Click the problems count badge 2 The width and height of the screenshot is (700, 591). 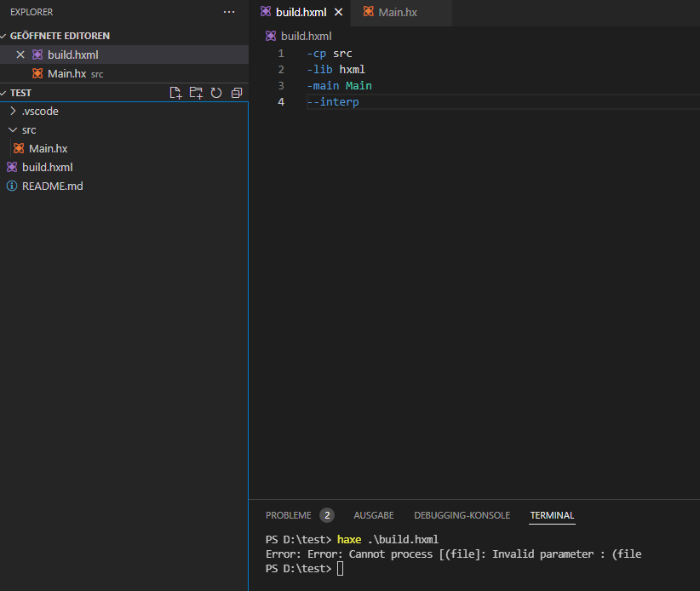coord(327,515)
